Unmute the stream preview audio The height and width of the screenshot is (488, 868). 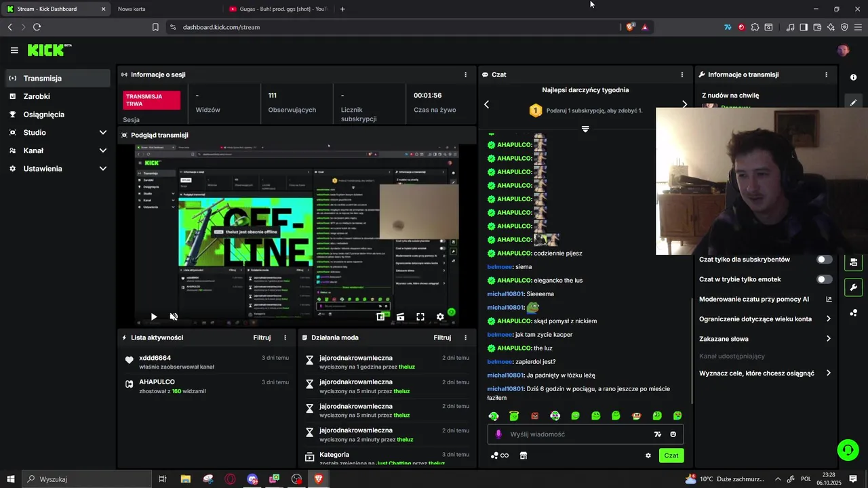174,317
